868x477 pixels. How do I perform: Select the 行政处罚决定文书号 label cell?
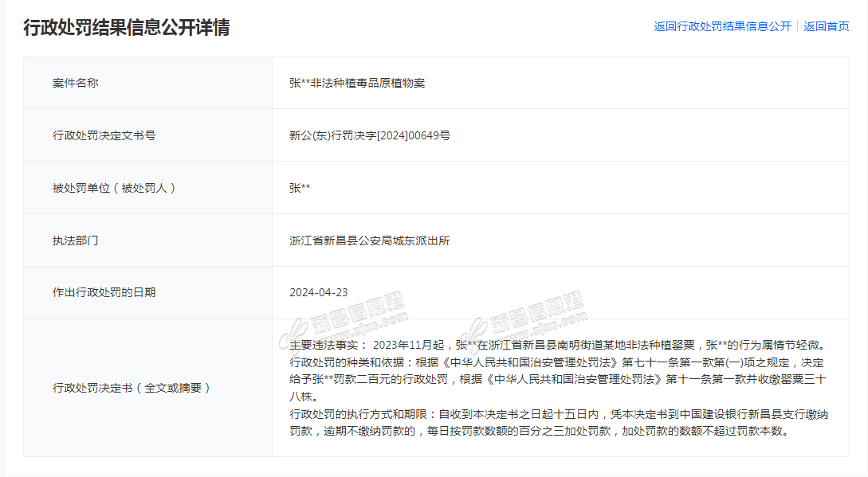click(104, 135)
